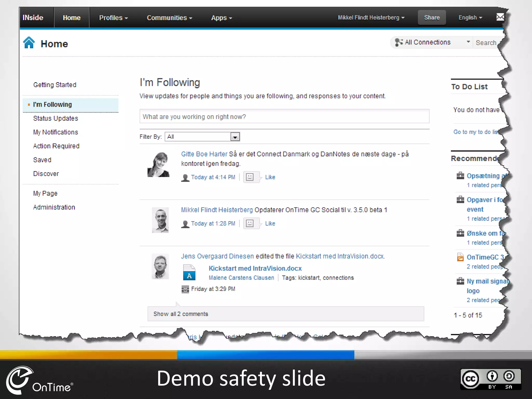This screenshot has height=399, width=532.
Task: Click comment icon on Mikkel's 1:28 PM post
Action: tap(250, 223)
